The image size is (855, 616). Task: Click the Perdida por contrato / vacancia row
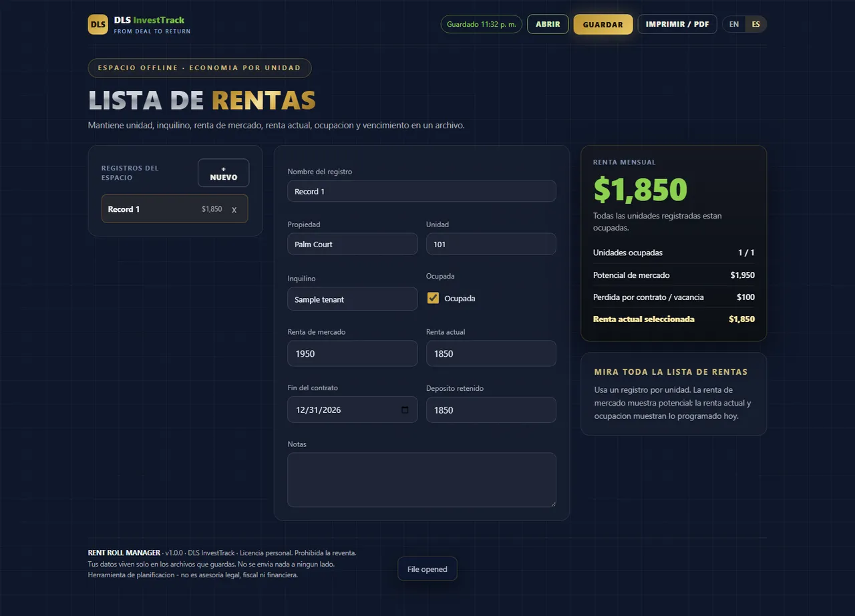pyautogui.click(x=674, y=297)
